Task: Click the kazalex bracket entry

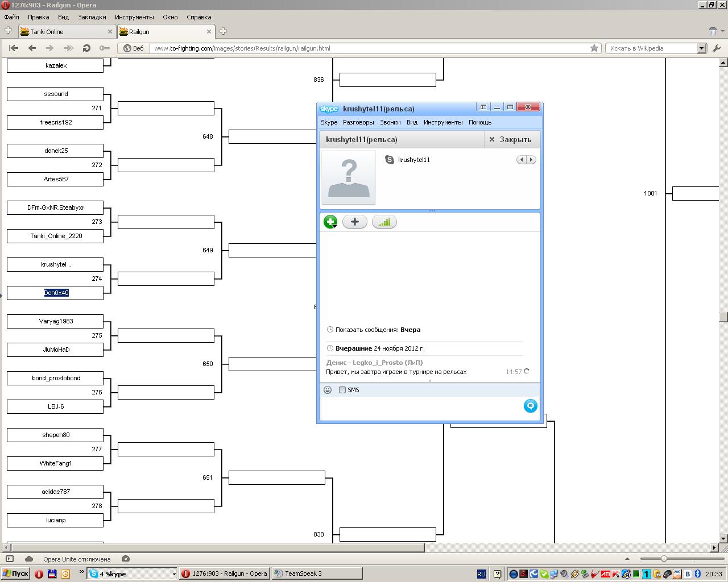Action: pos(55,65)
